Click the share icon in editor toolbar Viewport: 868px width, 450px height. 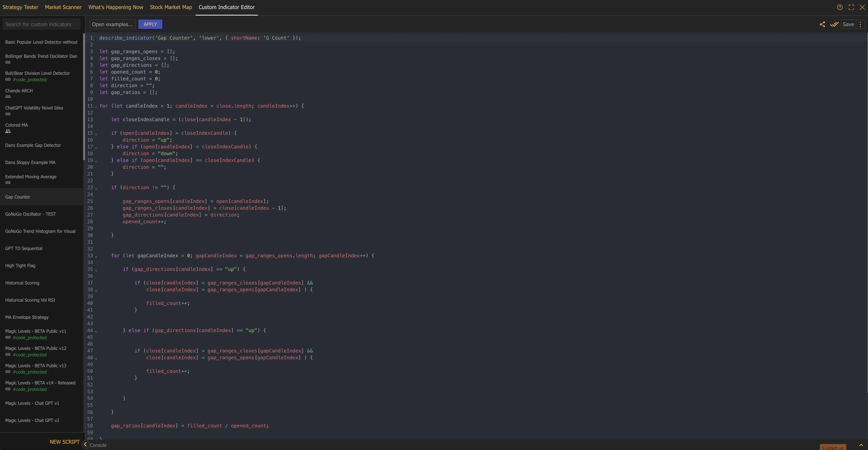[x=822, y=24]
